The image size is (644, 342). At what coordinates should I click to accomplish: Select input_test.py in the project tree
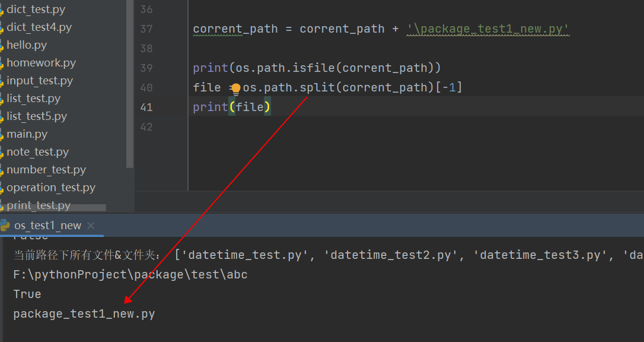(40, 81)
